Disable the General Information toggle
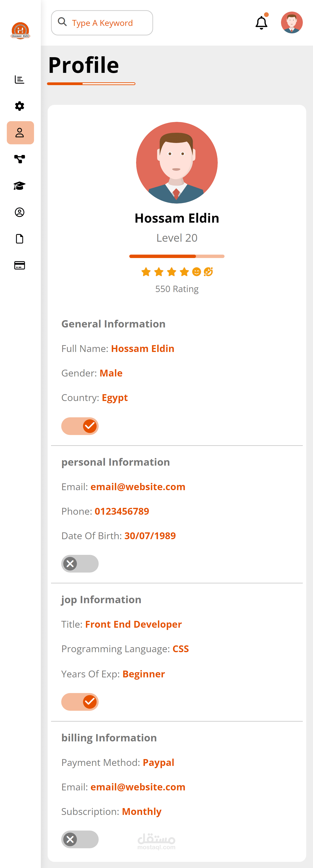This screenshot has height=868, width=313. point(80,426)
